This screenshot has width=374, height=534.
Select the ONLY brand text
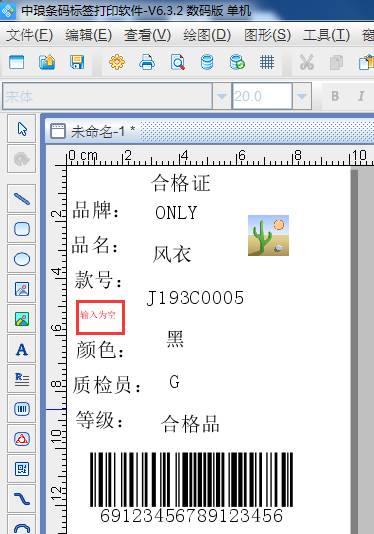point(176,213)
